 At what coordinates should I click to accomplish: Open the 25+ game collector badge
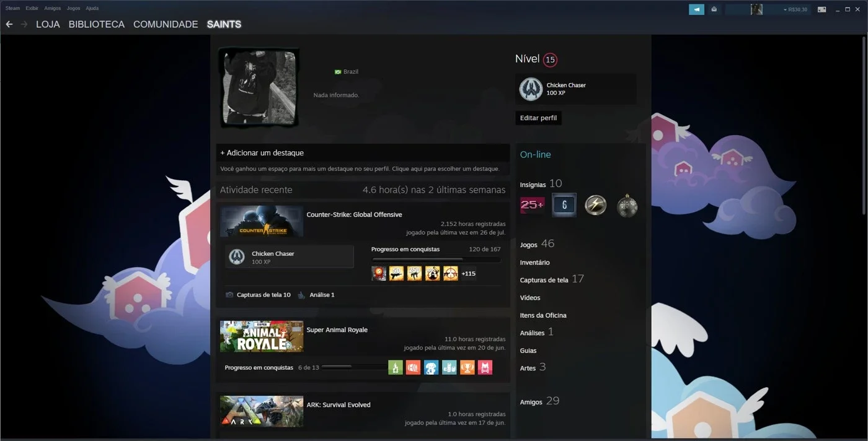coord(532,205)
